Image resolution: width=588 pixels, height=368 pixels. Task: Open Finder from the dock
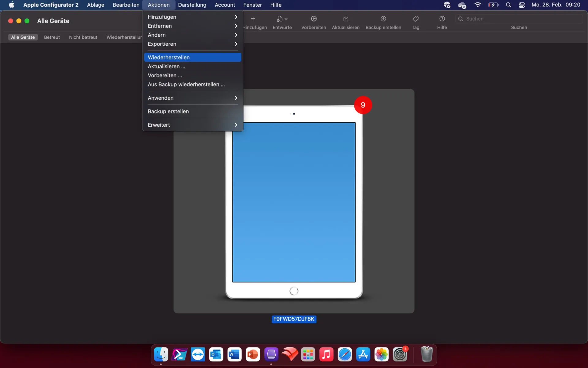[161, 355]
